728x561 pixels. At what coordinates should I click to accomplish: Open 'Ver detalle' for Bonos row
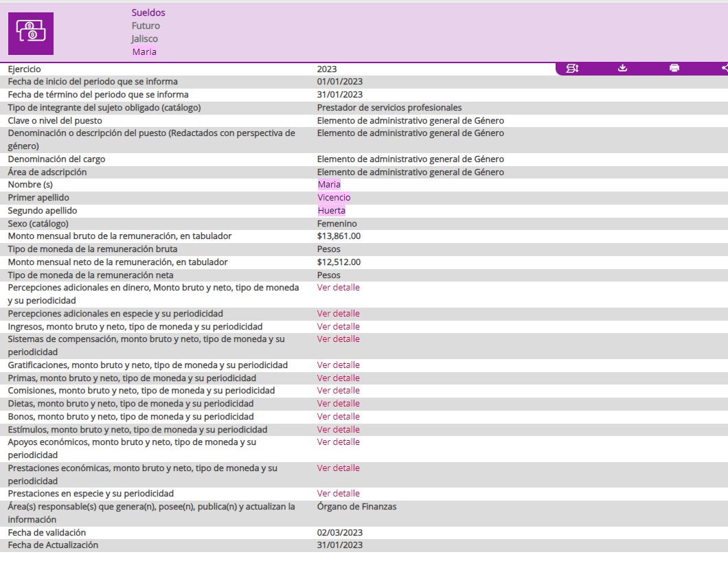click(338, 417)
